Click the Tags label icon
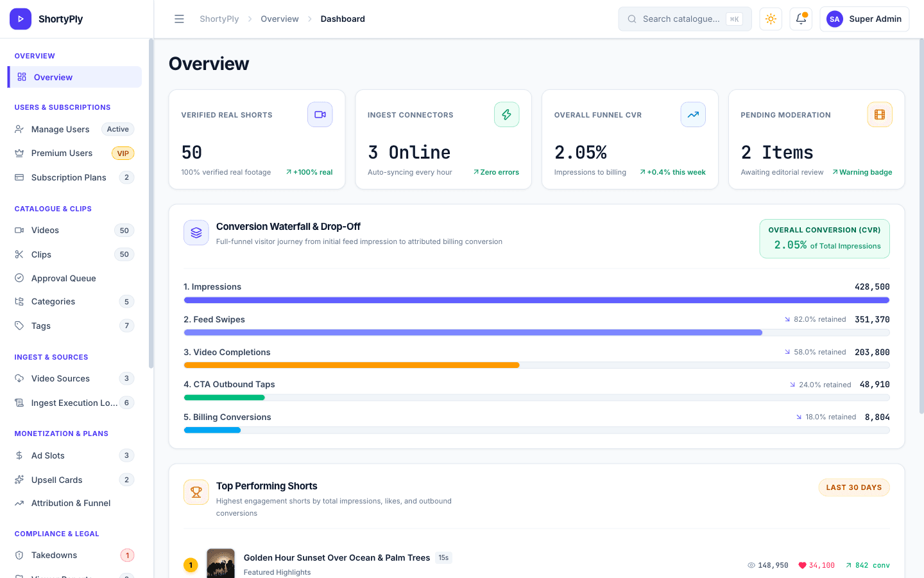 pyautogui.click(x=19, y=326)
